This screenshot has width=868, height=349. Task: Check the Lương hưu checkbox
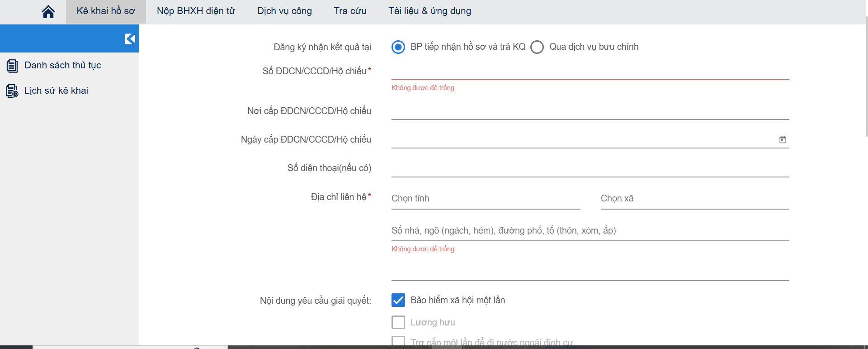398,322
